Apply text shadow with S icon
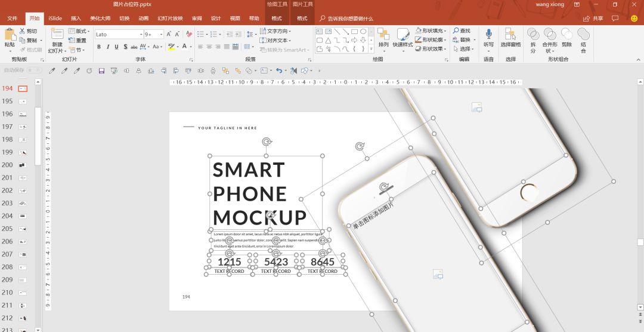The height and width of the screenshot is (332, 644). click(125, 47)
